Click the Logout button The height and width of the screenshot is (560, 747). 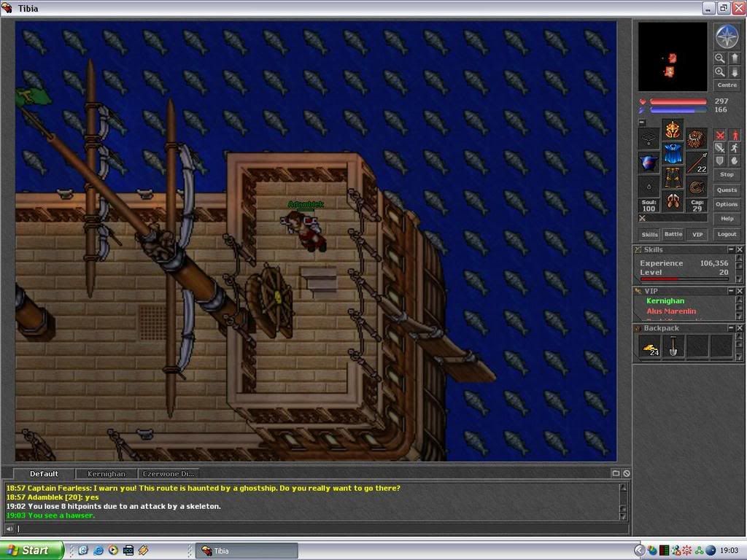tap(727, 234)
